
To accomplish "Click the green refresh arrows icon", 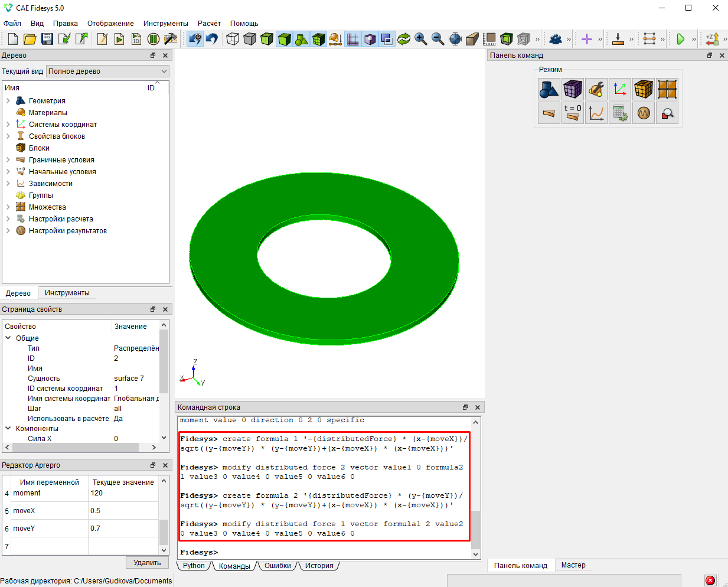I will pyautogui.click(x=404, y=39).
